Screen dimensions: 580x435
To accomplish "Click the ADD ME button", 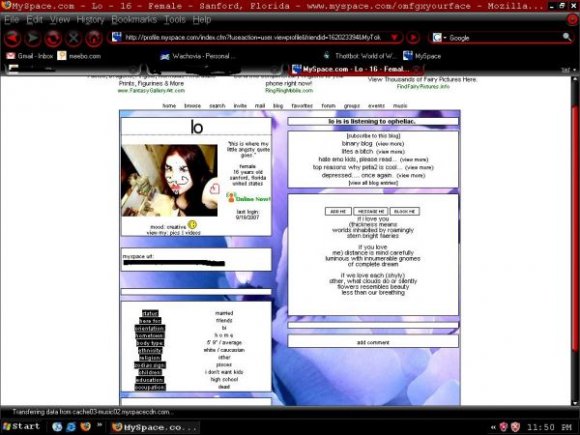I will pyautogui.click(x=338, y=211).
